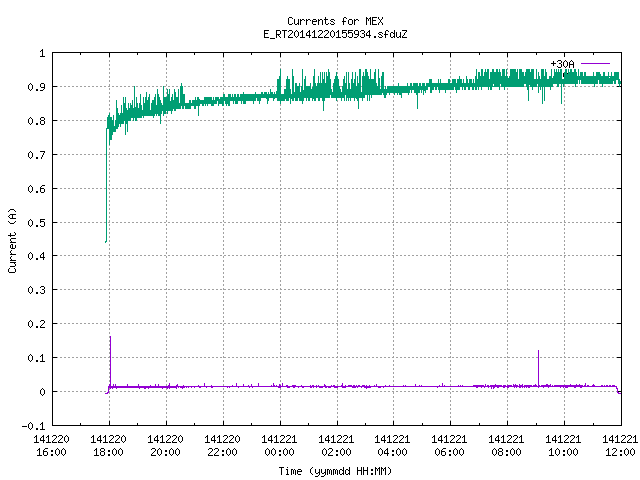
Task: Click the purple spike peak near 18:00
Action: (x=110, y=337)
